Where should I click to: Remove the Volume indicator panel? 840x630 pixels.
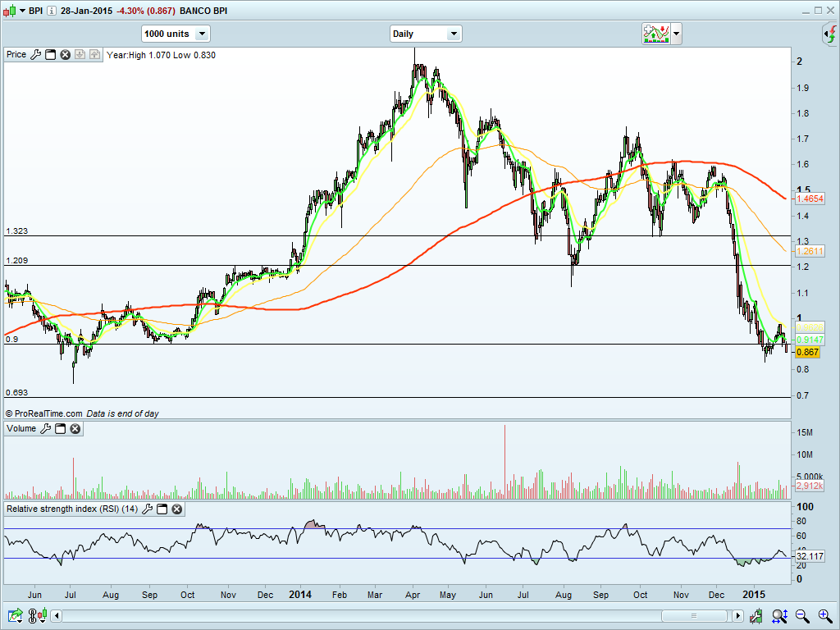(75, 428)
